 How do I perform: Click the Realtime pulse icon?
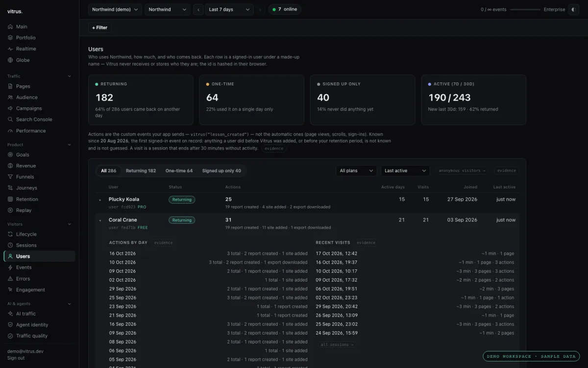(10, 49)
